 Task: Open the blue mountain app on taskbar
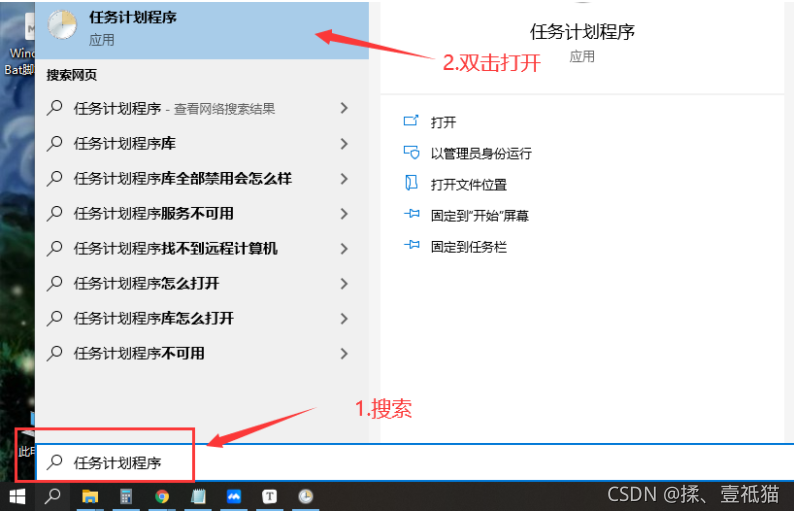click(x=234, y=496)
